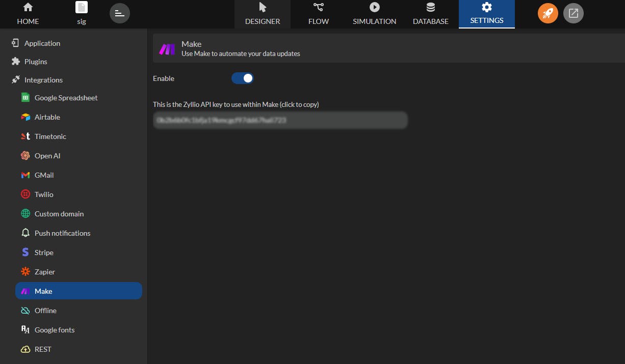Click the orange rocket publish icon
Viewport: 625px width, 364px height.
(548, 13)
